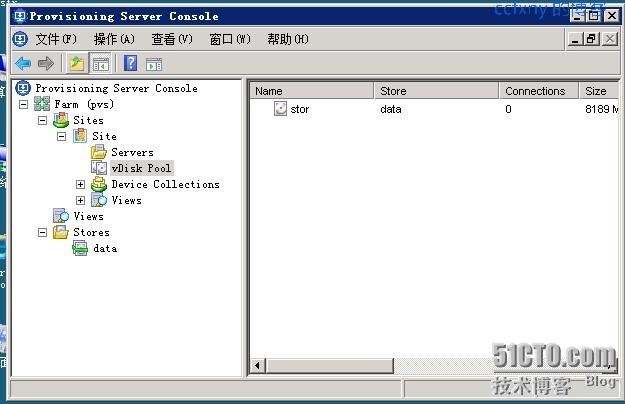Click the root Provisioning Server Console tree icon

[x=23, y=88]
